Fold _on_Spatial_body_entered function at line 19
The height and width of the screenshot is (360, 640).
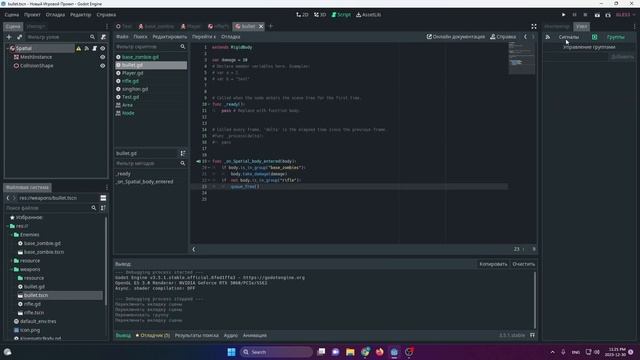tap(209, 161)
